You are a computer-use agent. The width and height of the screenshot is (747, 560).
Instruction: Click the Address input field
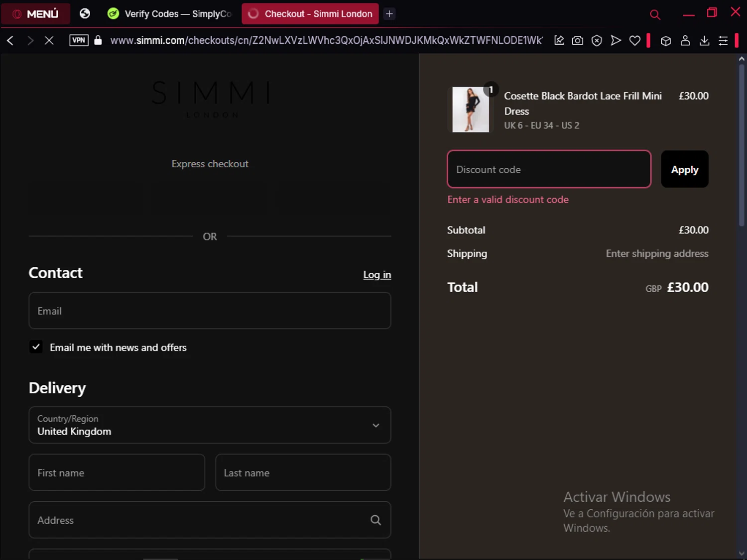tap(210, 520)
